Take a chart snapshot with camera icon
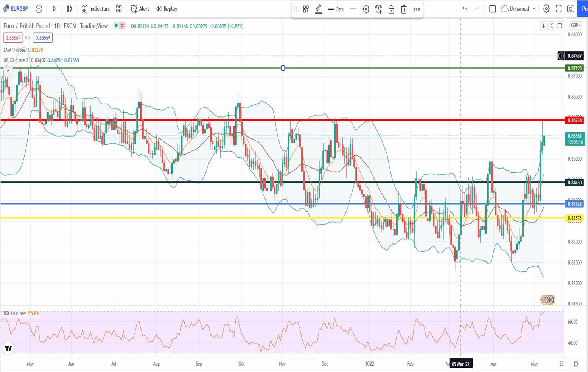The width and height of the screenshot is (588, 372). [571, 9]
